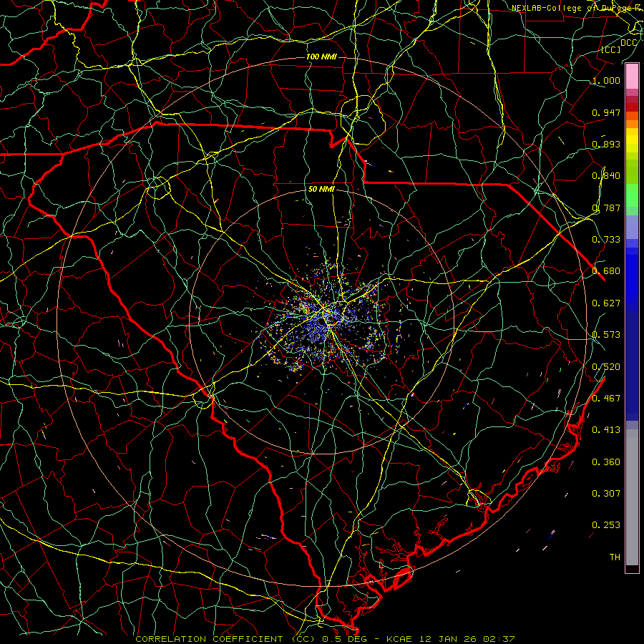Screen dimensions: 644x644
Task: Click the Correlation Coefficient caption at the bottom
Action: (x=325, y=639)
